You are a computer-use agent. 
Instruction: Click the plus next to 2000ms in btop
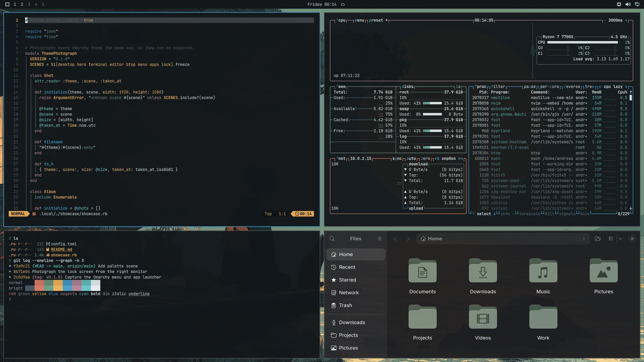[x=626, y=20]
